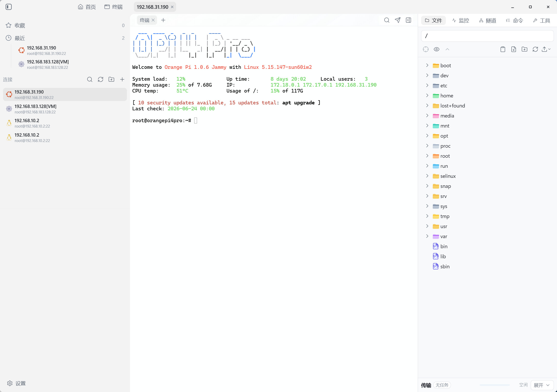Switch to the 监控 monitor tab
The height and width of the screenshot is (392, 557).
461,20
